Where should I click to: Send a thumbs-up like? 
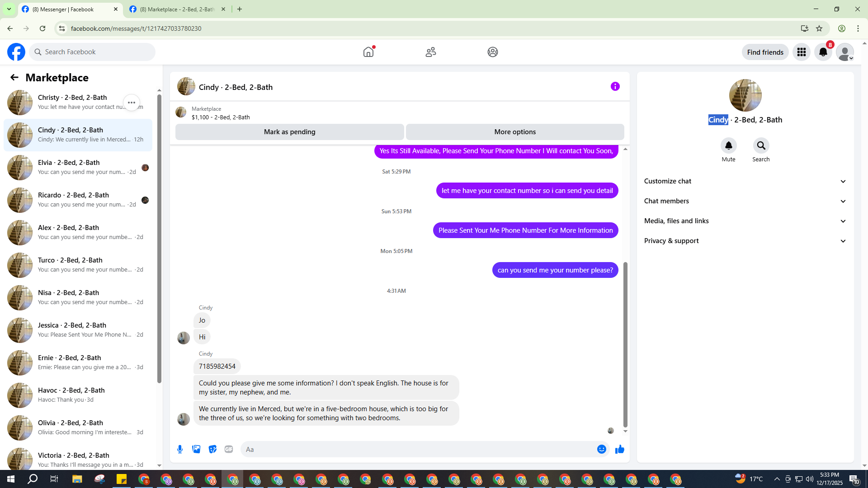click(619, 449)
